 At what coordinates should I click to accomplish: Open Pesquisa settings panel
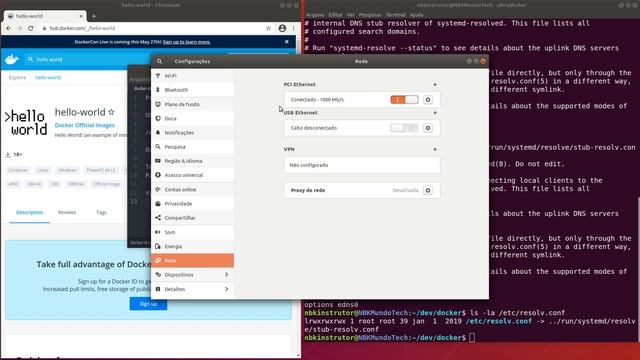click(192, 147)
